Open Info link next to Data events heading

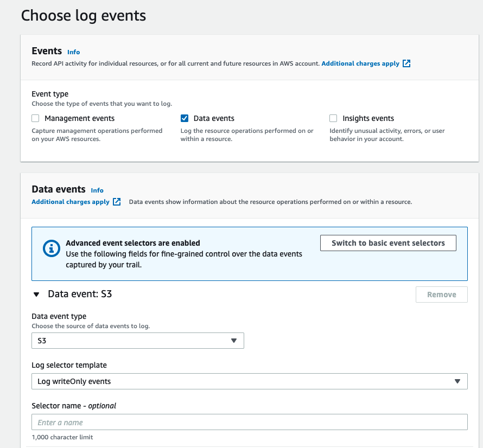point(97,190)
